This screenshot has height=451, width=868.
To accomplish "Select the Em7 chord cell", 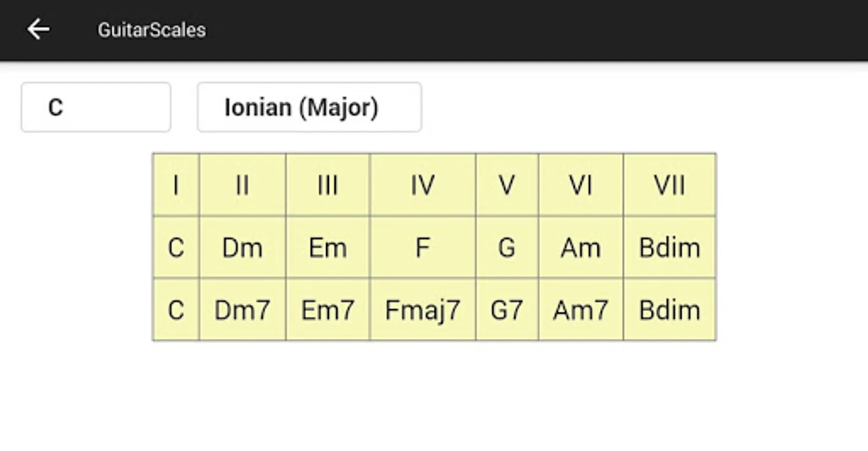I will (x=328, y=310).
